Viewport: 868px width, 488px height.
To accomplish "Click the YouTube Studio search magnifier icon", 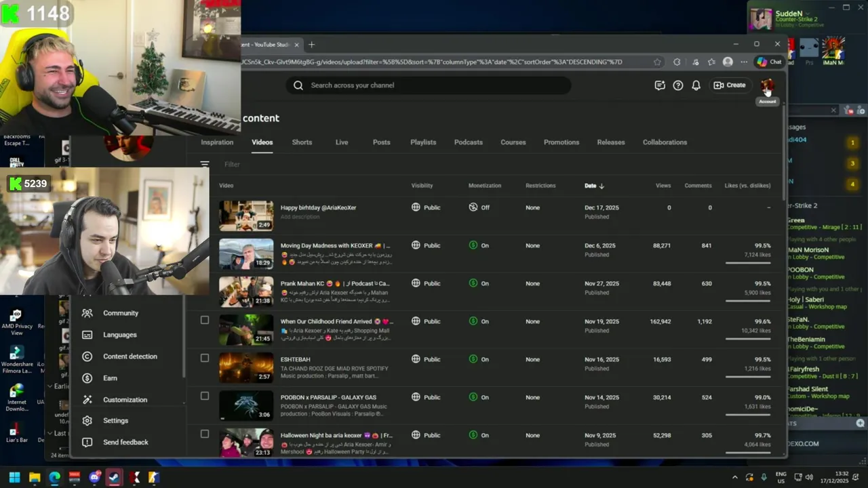I will pyautogui.click(x=298, y=85).
